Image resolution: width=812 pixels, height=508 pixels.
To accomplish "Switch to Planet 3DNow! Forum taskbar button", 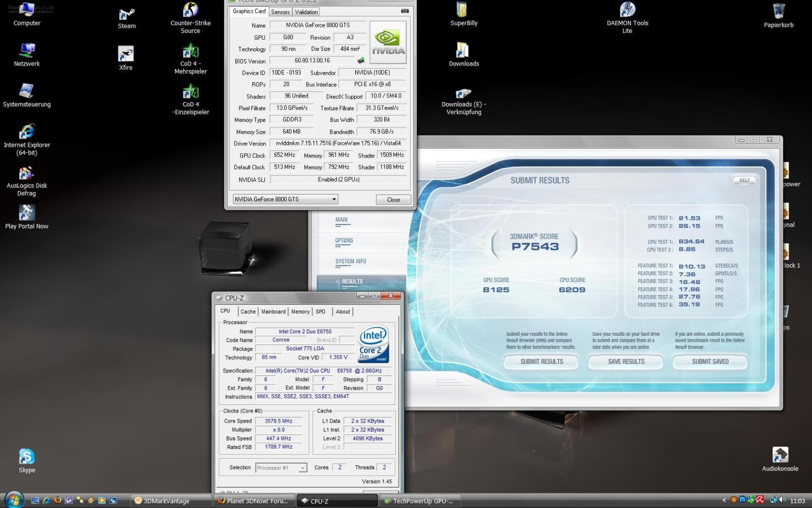I will [x=254, y=500].
